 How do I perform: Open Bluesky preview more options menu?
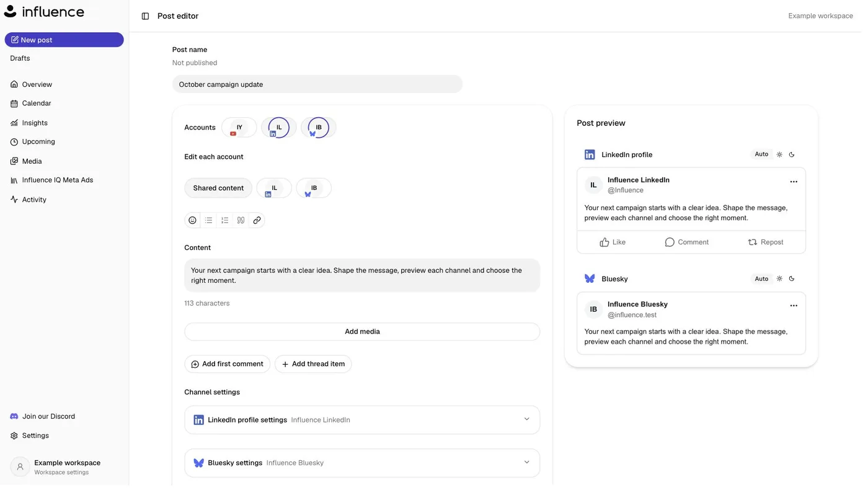(x=800, y=308)
